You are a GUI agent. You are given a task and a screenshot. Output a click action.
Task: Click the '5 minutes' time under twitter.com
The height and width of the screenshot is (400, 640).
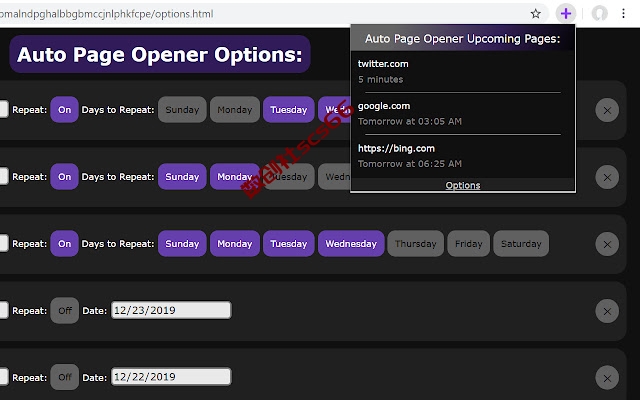[x=380, y=80]
